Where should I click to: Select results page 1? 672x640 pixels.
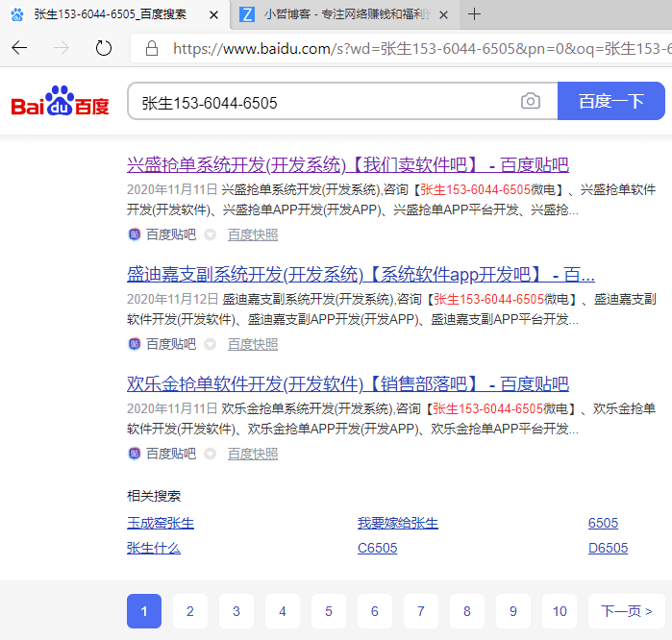(x=144, y=611)
